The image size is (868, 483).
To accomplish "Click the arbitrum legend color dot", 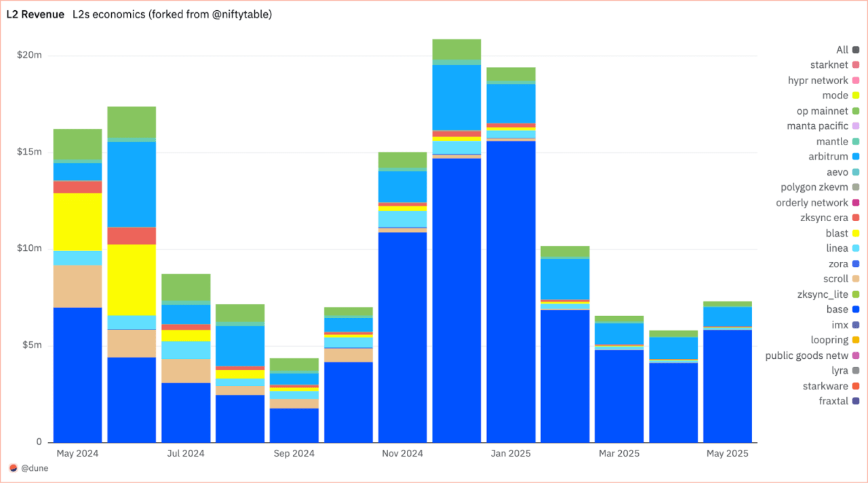I will click(856, 157).
